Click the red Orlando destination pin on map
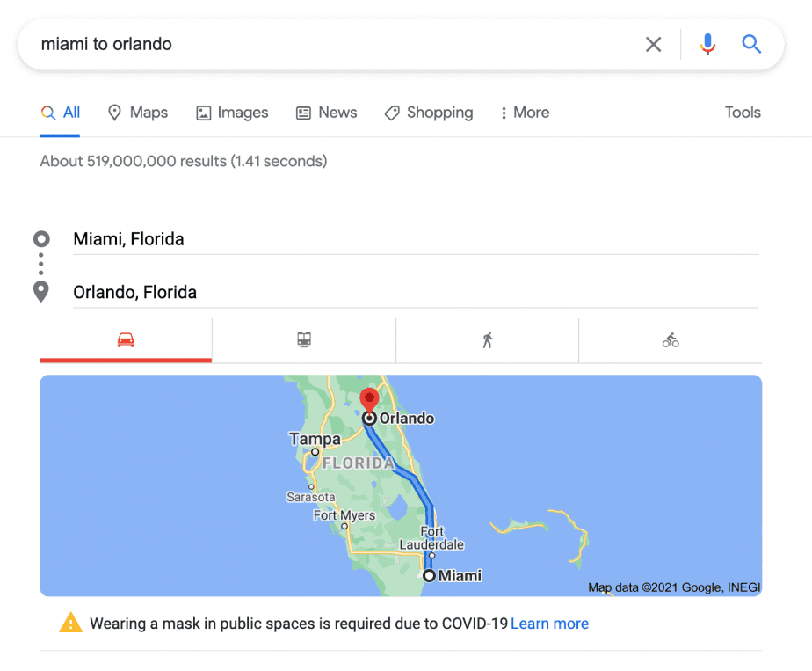 coord(369,401)
